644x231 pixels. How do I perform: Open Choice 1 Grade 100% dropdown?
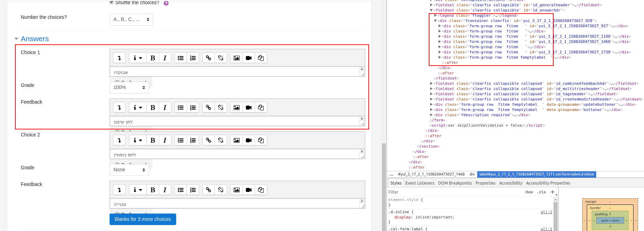click(x=129, y=88)
